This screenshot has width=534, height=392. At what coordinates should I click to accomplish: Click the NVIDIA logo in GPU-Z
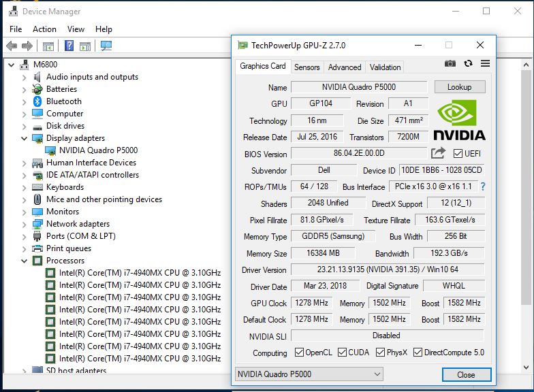coord(459,120)
